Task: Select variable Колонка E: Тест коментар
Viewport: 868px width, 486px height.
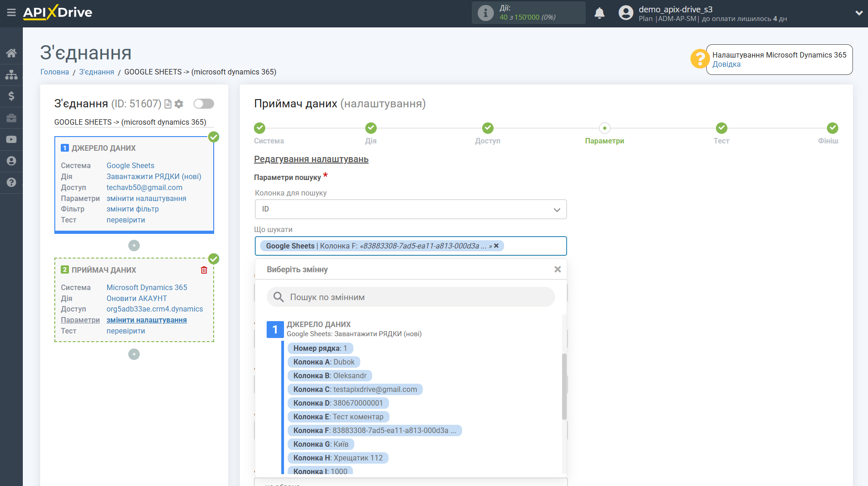Action: [338, 417]
